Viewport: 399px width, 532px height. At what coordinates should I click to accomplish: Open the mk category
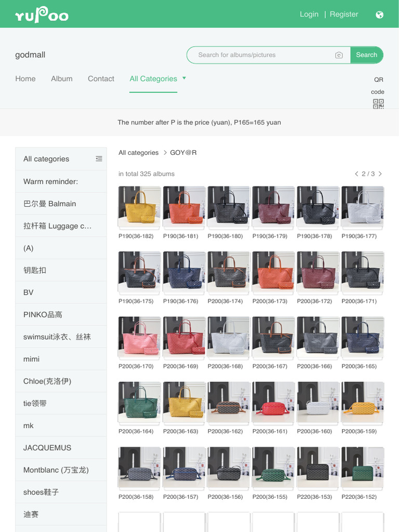point(61,425)
